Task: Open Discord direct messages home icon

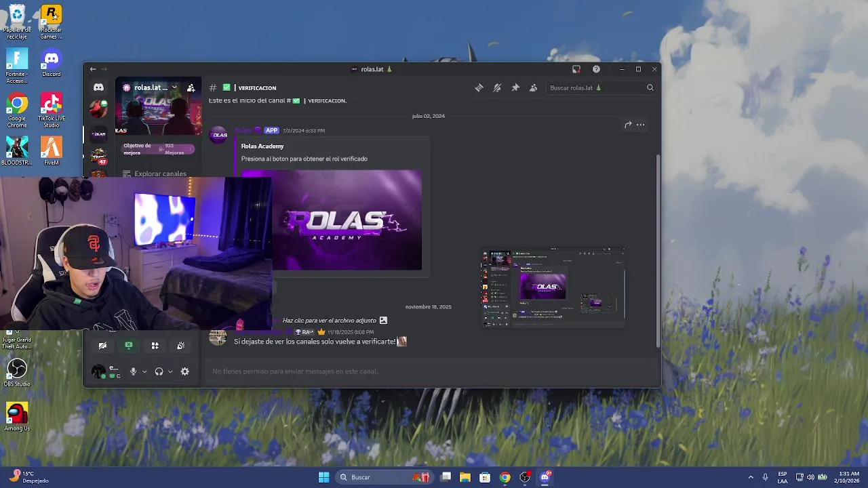Action: point(98,87)
